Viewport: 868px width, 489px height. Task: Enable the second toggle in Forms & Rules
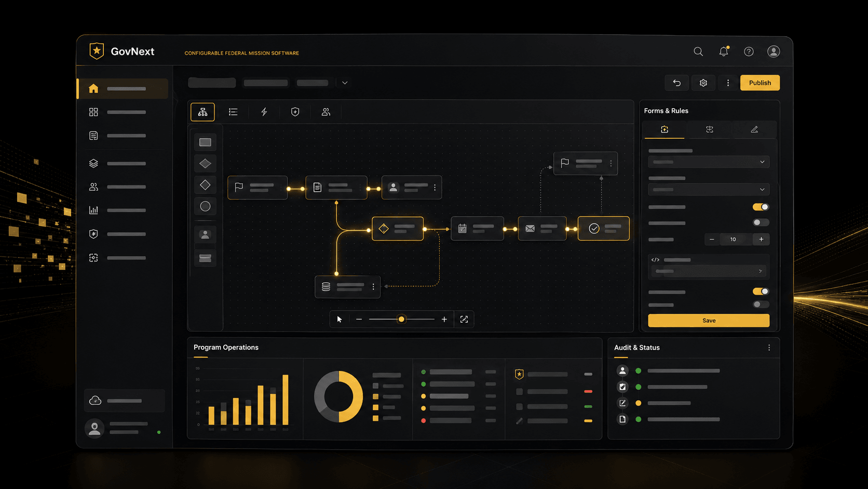click(761, 222)
